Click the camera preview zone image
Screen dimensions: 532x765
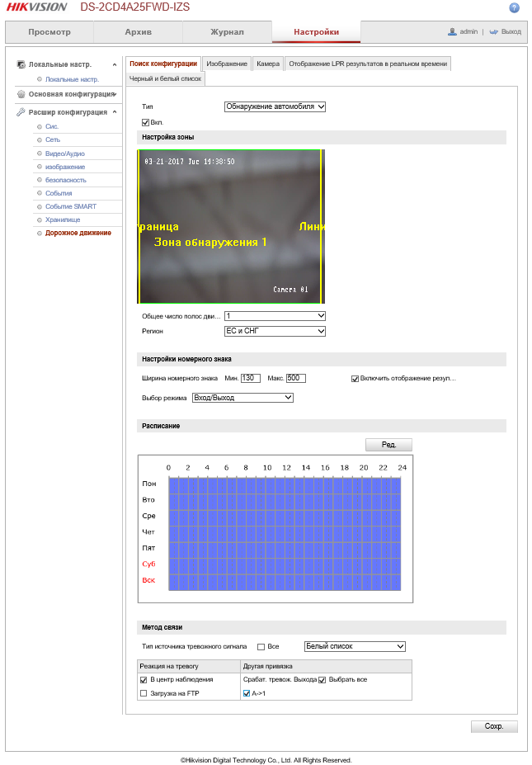point(231,226)
